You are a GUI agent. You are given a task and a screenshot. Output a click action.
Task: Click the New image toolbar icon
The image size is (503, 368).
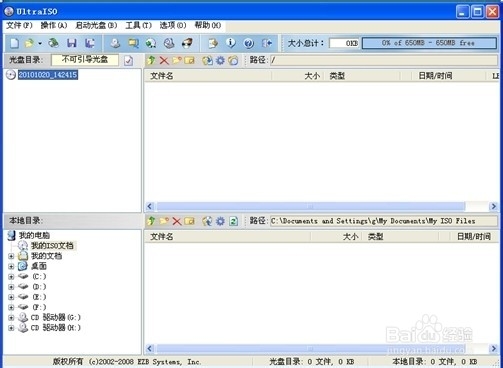coord(14,43)
